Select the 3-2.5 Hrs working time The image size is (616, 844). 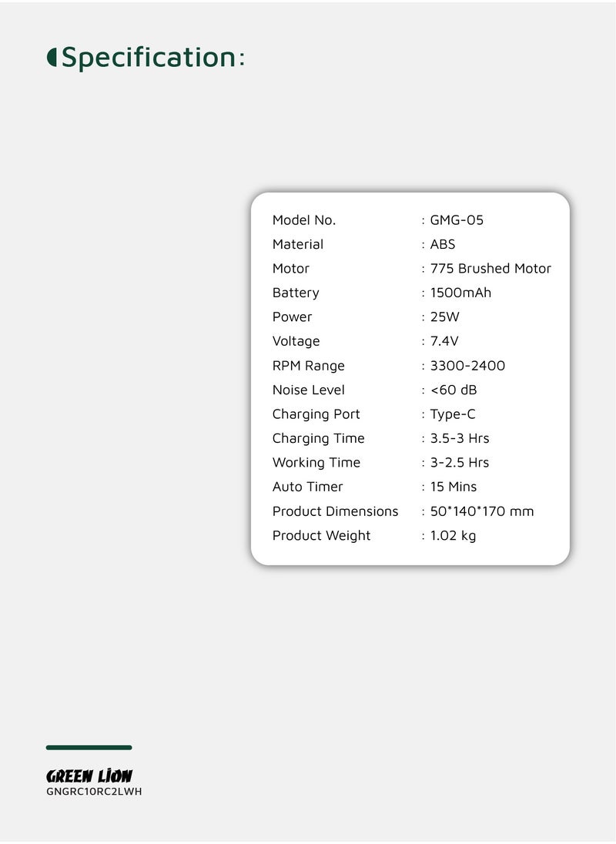460,462
